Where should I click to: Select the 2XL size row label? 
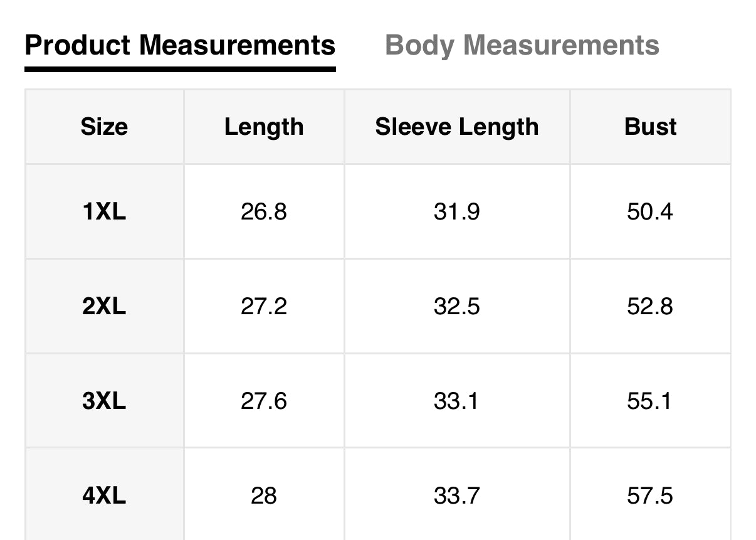(104, 307)
